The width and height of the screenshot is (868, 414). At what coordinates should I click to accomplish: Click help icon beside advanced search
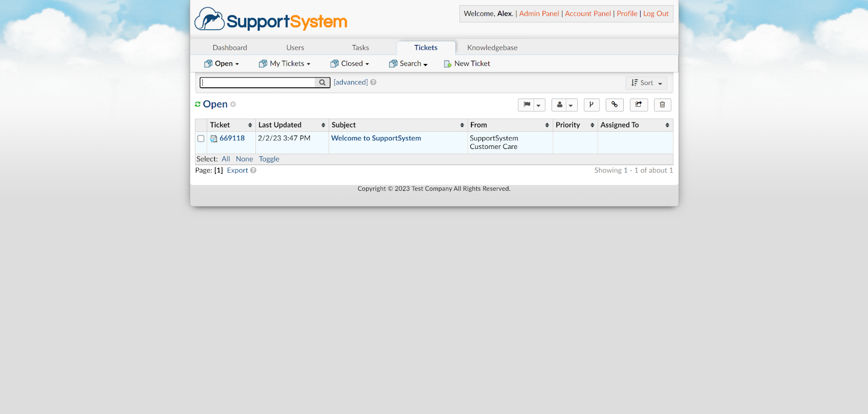pos(373,82)
